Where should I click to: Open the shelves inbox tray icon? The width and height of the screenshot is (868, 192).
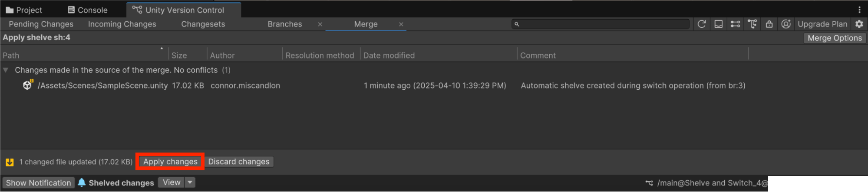[x=719, y=24]
